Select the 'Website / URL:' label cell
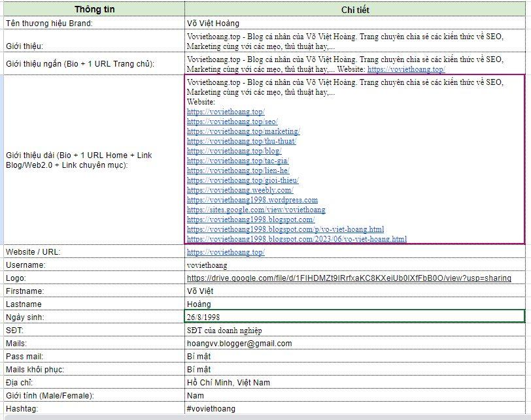This screenshot has height=420, width=531. click(x=94, y=251)
